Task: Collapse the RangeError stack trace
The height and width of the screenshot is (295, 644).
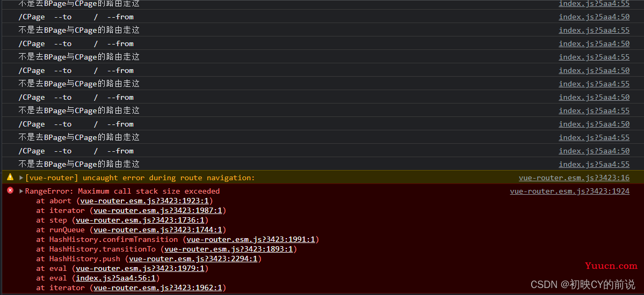Action: click(x=21, y=191)
